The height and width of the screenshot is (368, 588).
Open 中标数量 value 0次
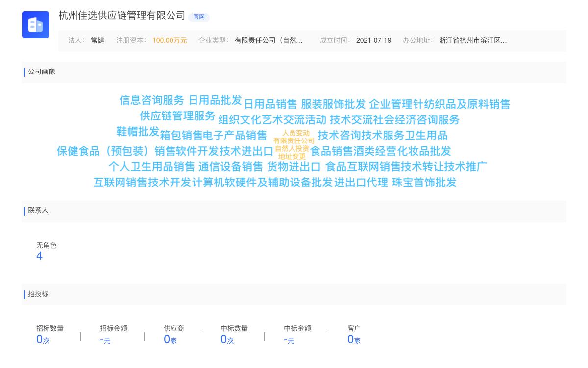coord(227,340)
